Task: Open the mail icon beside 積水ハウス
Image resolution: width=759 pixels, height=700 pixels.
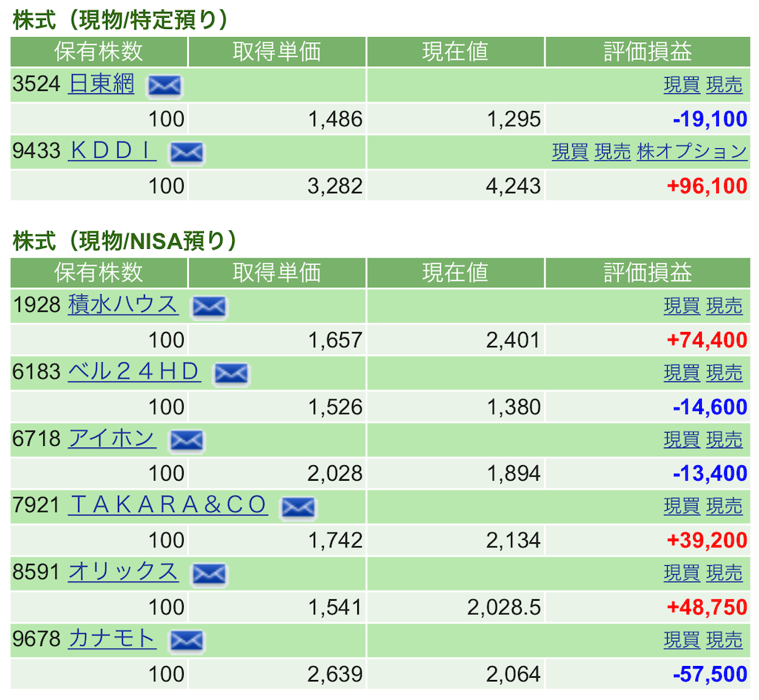Action: pos(209,307)
